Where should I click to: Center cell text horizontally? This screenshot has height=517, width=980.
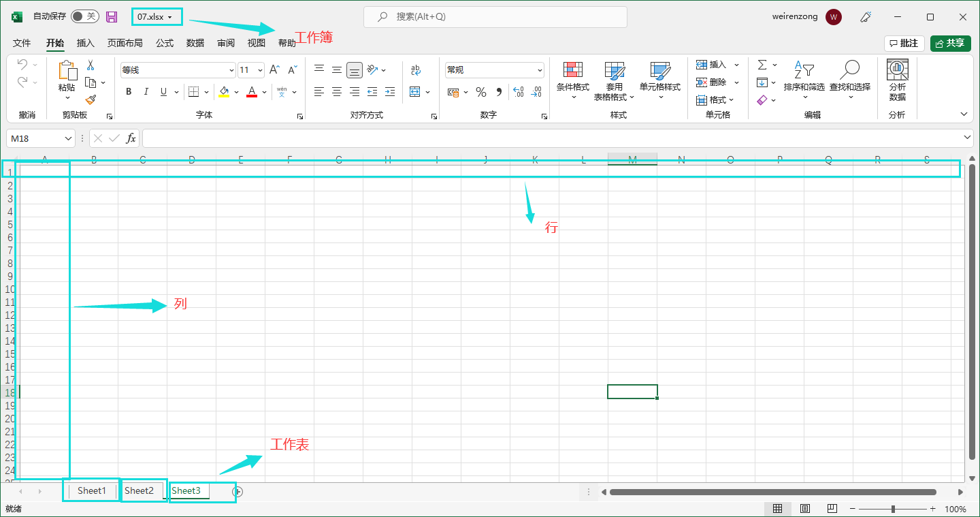336,91
